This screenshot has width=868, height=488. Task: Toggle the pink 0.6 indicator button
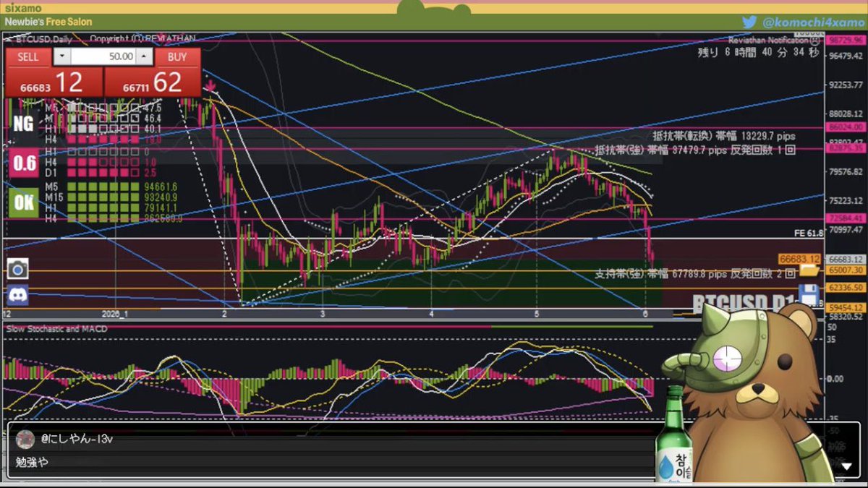24,163
